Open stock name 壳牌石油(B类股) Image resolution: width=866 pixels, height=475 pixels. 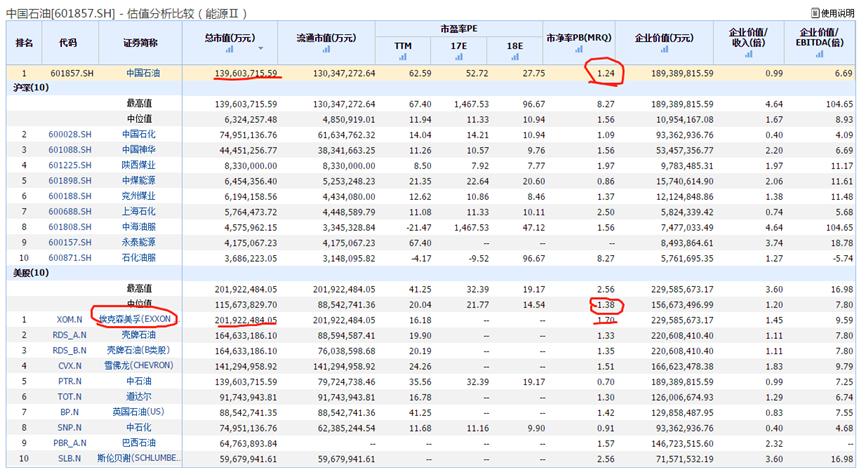139,350
